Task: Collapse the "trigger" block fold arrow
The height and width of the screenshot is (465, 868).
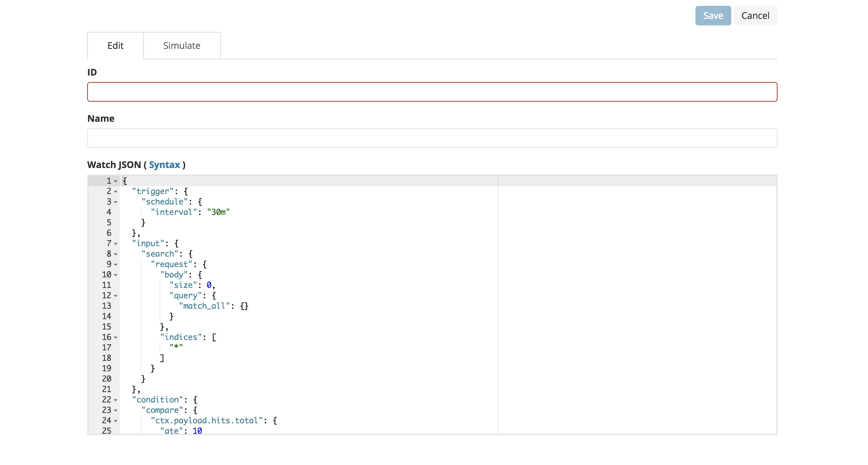Action: coord(116,192)
